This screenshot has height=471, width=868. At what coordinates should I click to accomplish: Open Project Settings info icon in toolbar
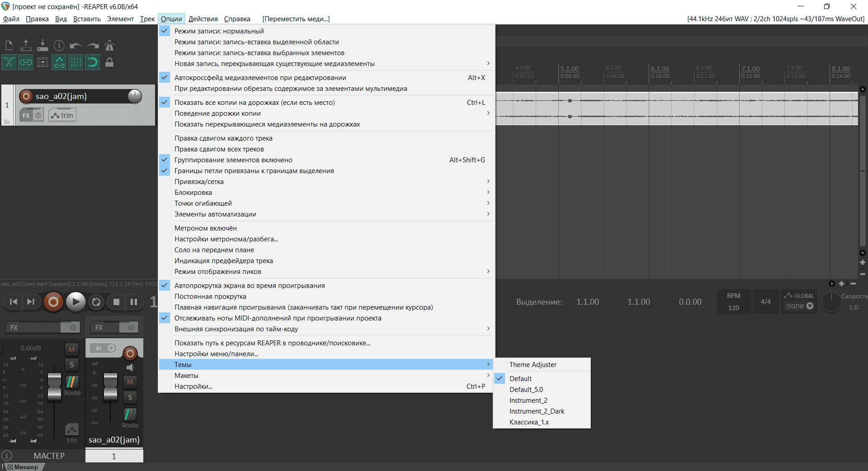[59, 46]
